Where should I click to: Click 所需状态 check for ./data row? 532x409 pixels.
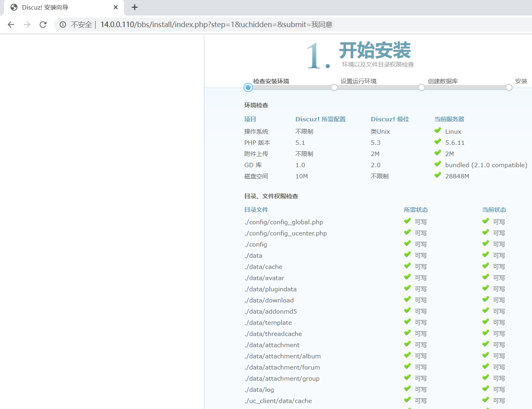407,255
